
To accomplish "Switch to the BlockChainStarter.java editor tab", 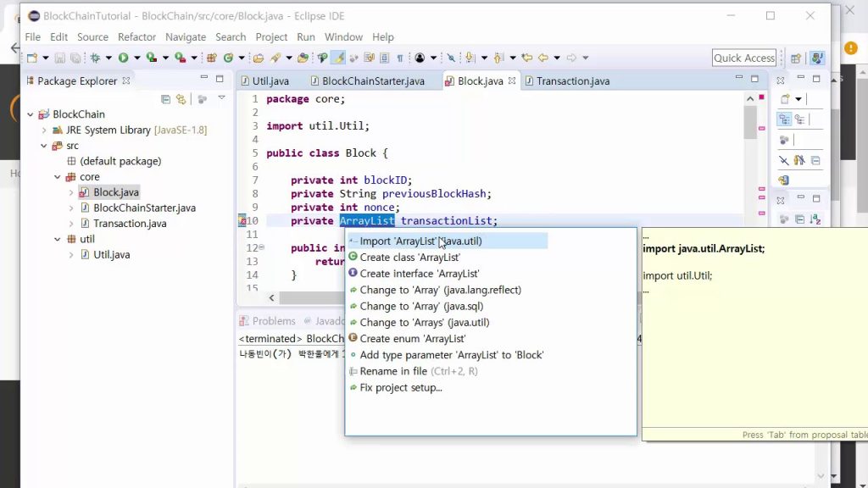I will pos(368,80).
